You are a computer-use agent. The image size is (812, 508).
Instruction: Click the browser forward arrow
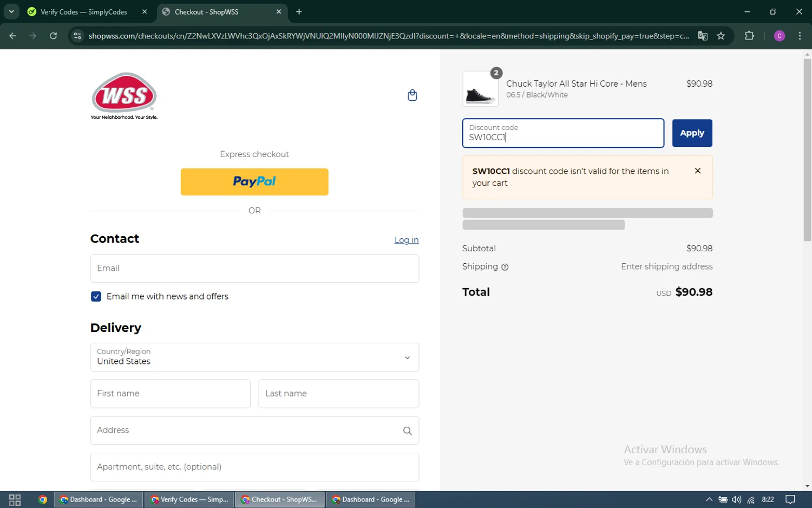point(33,36)
